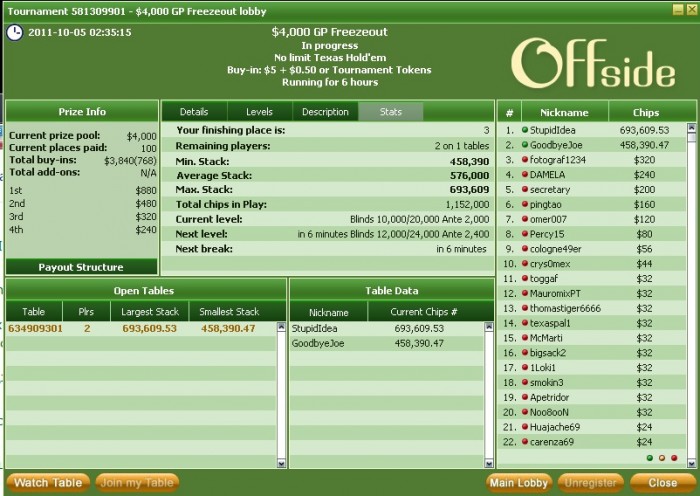Click red status dot next to Percy15
Viewport: 700px width, 496px height.
[525, 234]
